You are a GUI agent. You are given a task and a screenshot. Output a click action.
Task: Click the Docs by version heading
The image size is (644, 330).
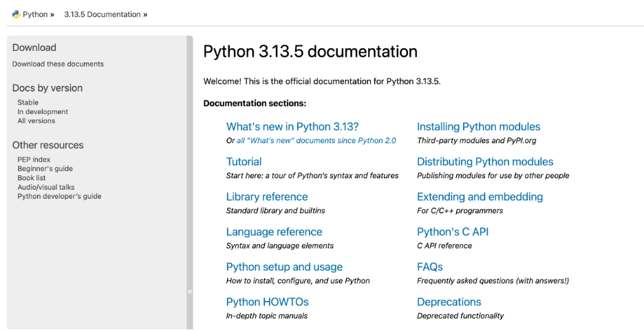point(47,88)
